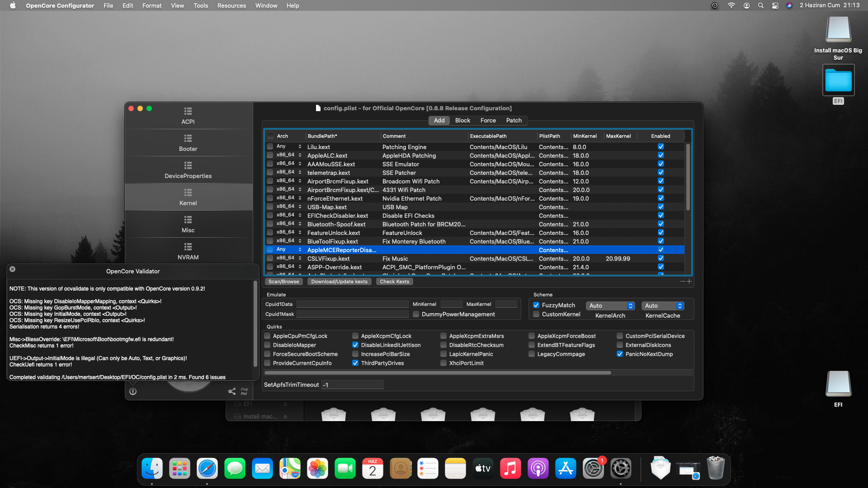Switch to the Patch tab
Viewport: 868px width, 488px height.
[514, 121]
